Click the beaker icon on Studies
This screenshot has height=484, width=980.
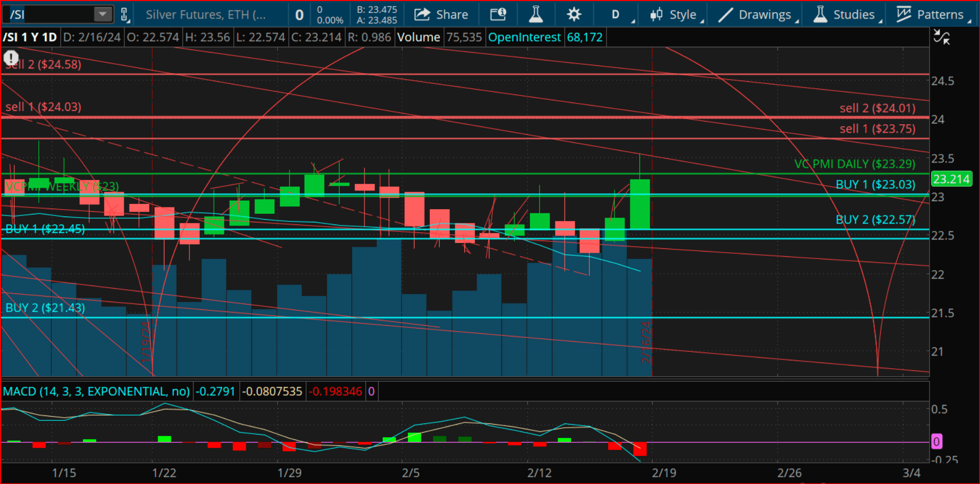tap(820, 14)
